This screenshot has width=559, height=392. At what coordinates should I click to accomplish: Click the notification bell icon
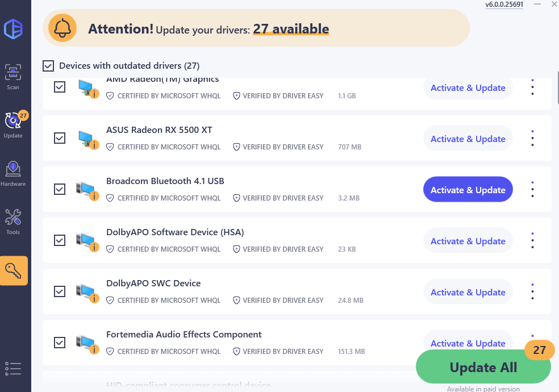click(x=63, y=28)
